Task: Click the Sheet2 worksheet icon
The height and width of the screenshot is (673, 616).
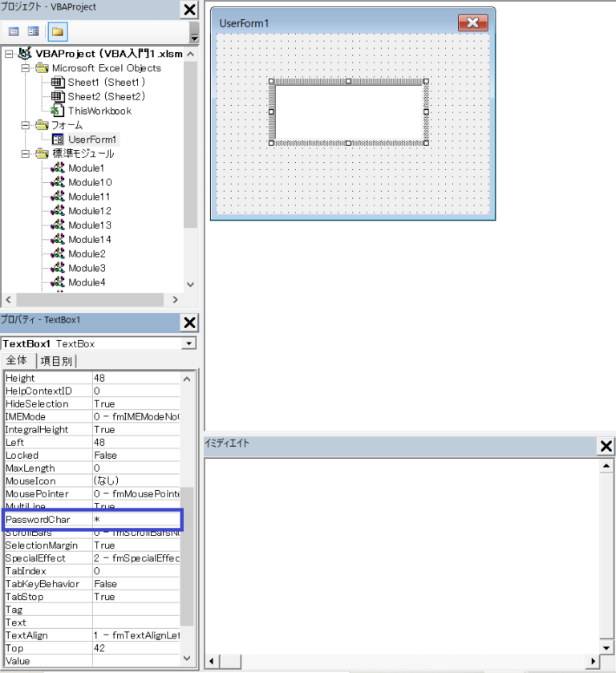Action: pyautogui.click(x=58, y=96)
